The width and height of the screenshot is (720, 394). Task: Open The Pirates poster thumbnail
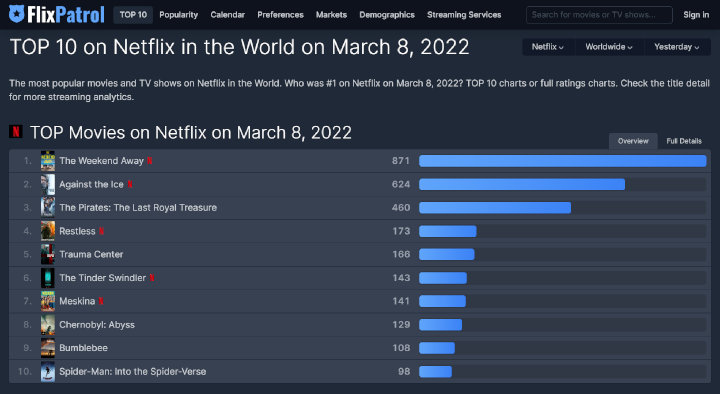point(48,208)
